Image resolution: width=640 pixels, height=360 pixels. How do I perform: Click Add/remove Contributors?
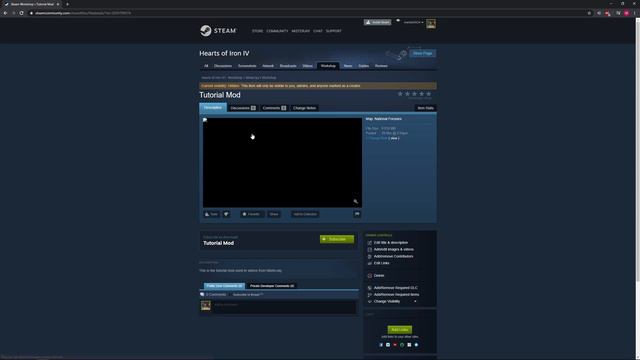click(393, 256)
